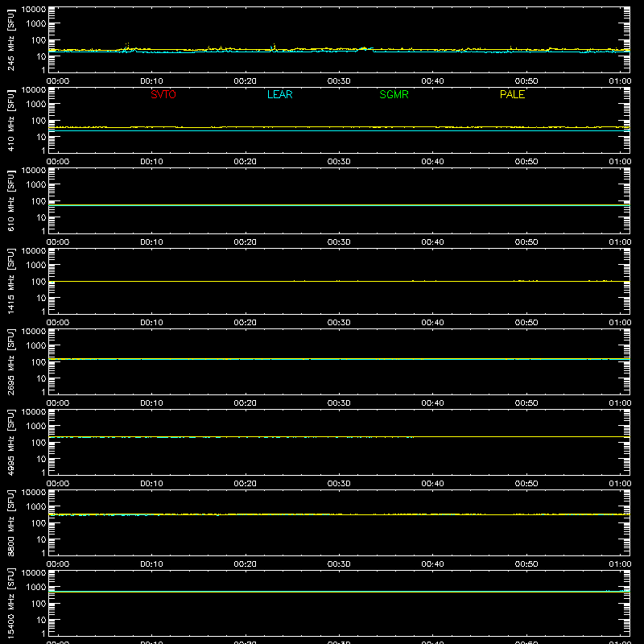This screenshot has height=644, width=644.
Task: Click the 10 tick label on 1415 MHz axis
Action: [x=41, y=298]
